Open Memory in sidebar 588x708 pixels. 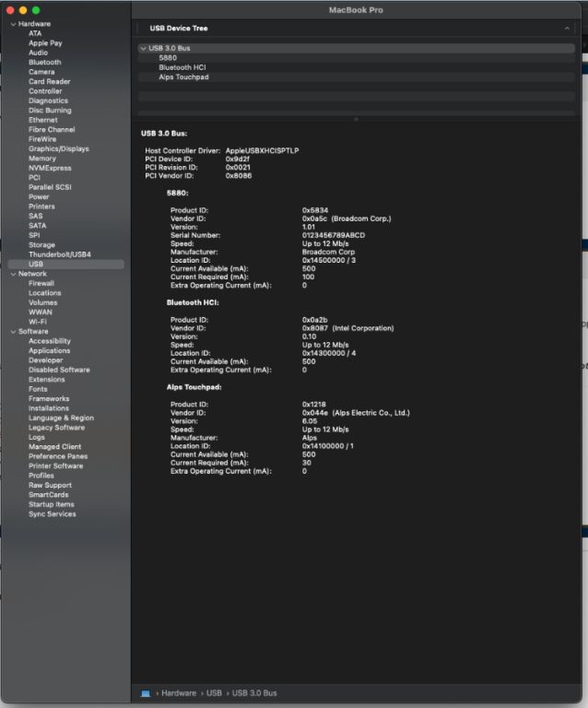pos(42,159)
